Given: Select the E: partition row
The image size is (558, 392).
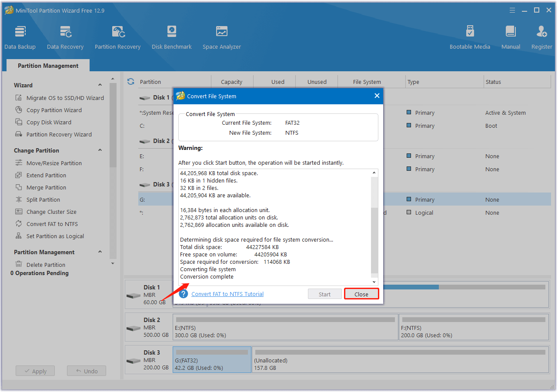Looking at the screenshot, I should [x=344, y=156].
